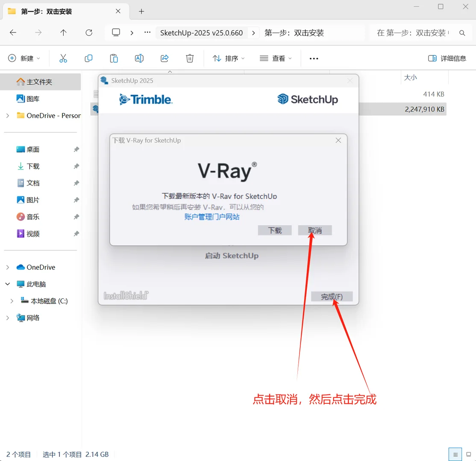
Task: Open 图片 pictures in sidebar
Action: (x=33, y=200)
